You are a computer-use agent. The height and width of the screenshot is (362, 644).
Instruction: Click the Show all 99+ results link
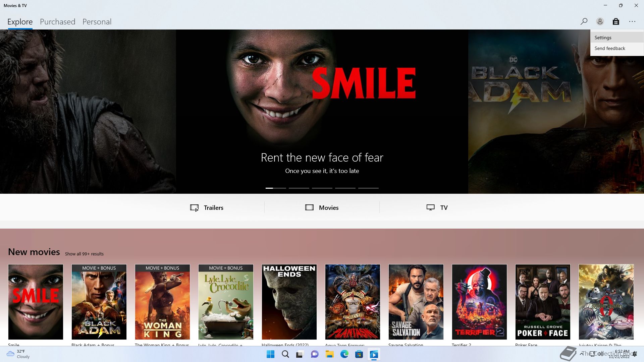[84, 254]
